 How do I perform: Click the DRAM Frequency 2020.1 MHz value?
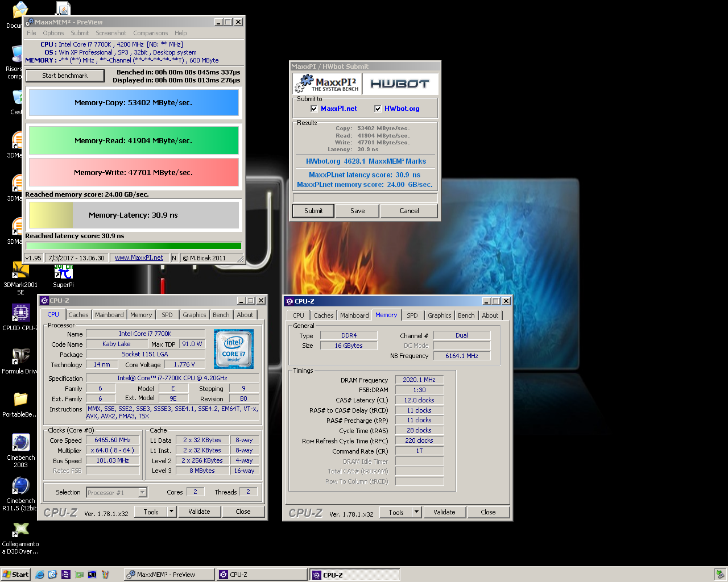419,380
